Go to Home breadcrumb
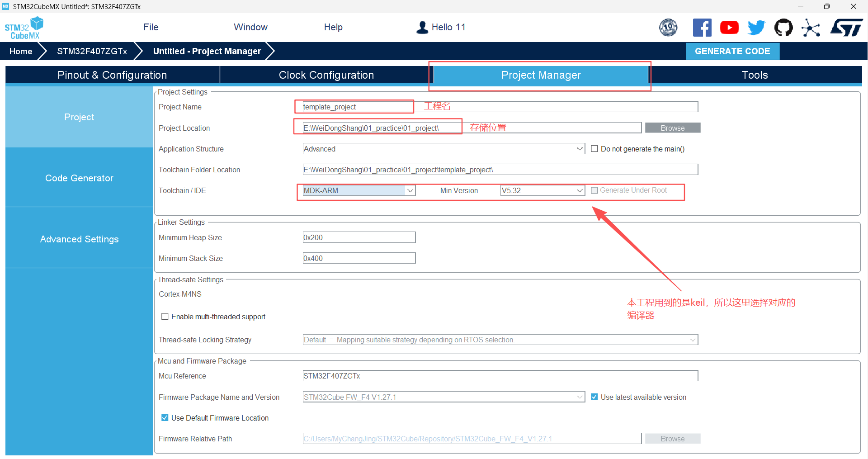This screenshot has height=459, width=868. click(21, 51)
